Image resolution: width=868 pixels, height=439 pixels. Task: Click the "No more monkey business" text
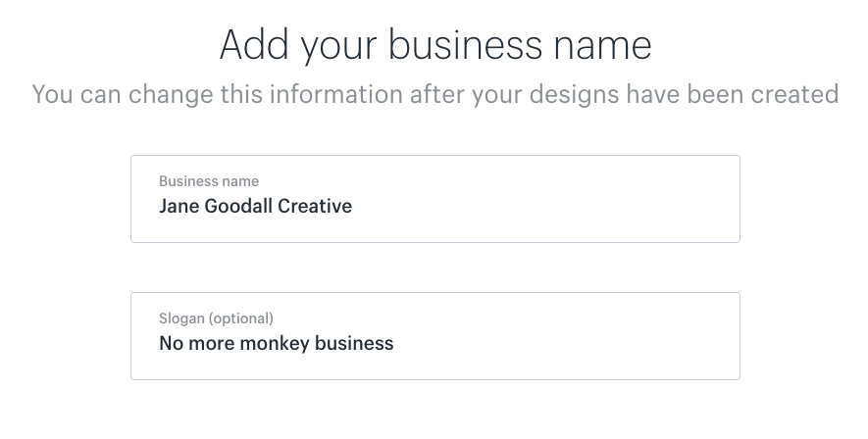click(277, 343)
